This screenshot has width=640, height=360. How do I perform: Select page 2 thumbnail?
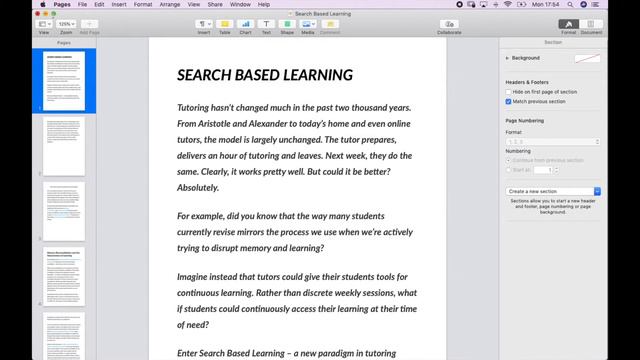pyautogui.click(x=64, y=146)
